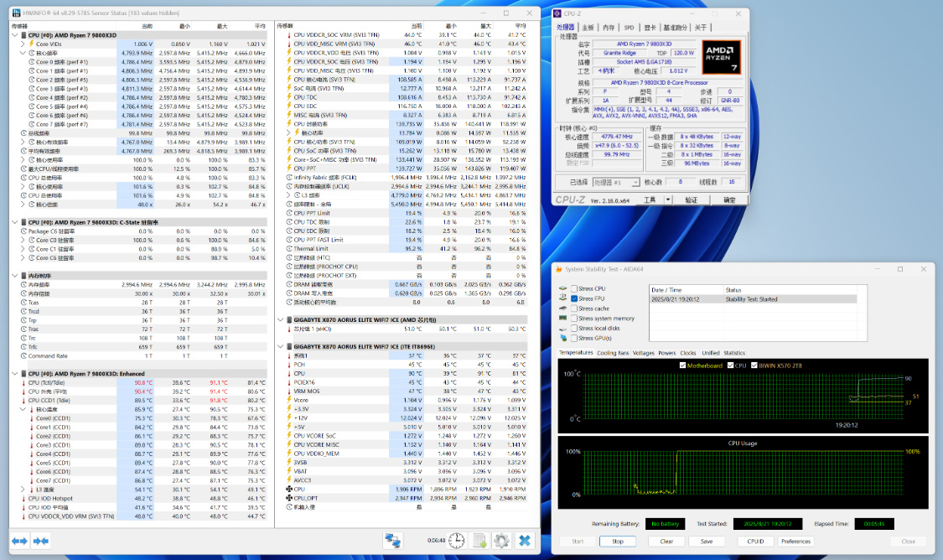Expand the Core VIDs tree row
Screen dimensions: 943x560
click(x=23, y=44)
